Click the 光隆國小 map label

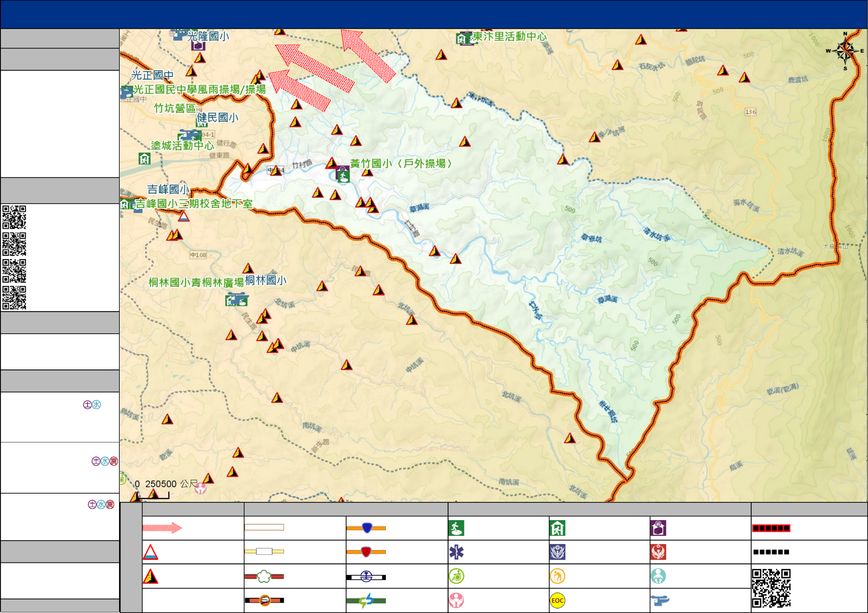click(x=208, y=36)
